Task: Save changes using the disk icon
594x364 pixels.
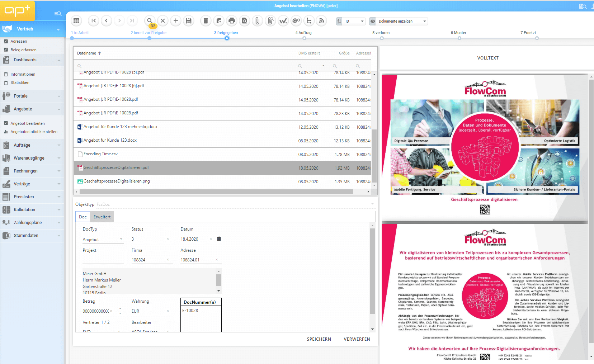Action: click(188, 21)
